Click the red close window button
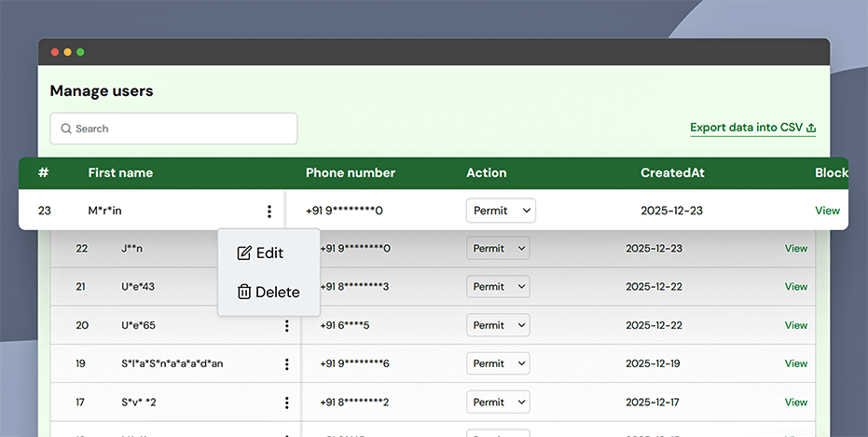The width and height of the screenshot is (868, 437). (55, 52)
